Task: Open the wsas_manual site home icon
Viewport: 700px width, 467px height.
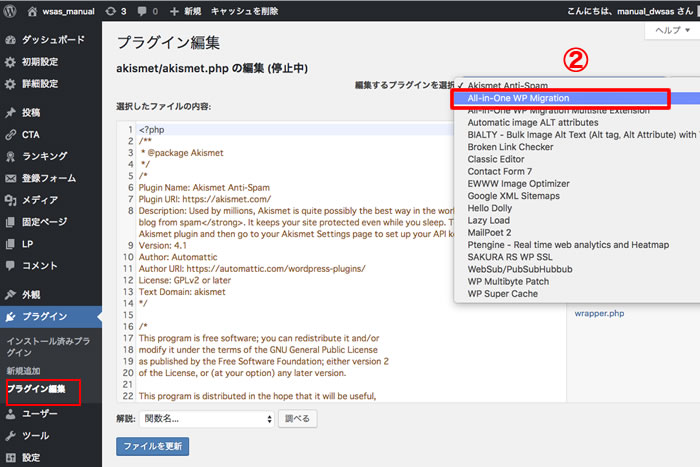Action: (32, 11)
